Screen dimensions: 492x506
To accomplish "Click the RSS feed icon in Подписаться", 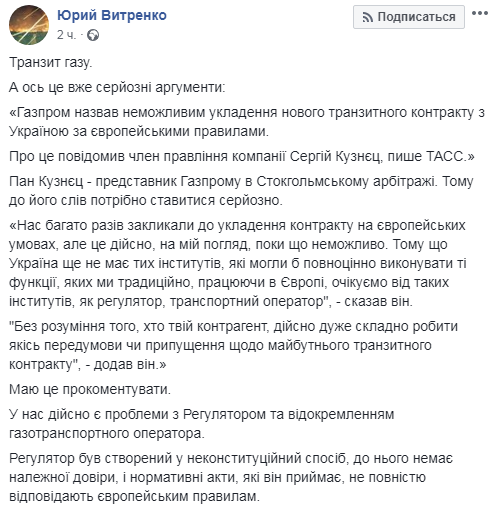I will [368, 17].
